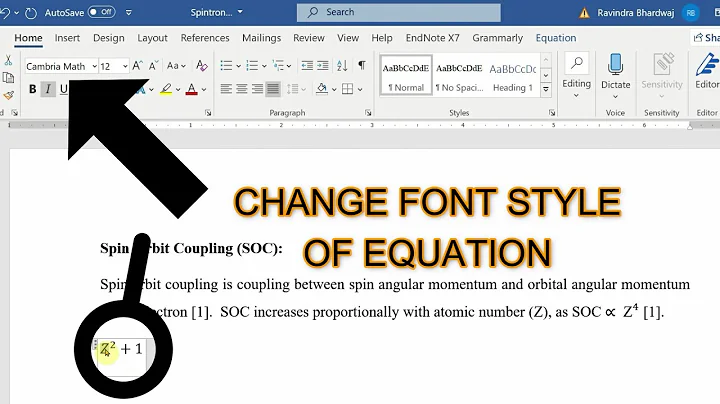The width and height of the screenshot is (720, 404).
Task: Open the Cambria Math font name dropdown
Action: point(94,67)
